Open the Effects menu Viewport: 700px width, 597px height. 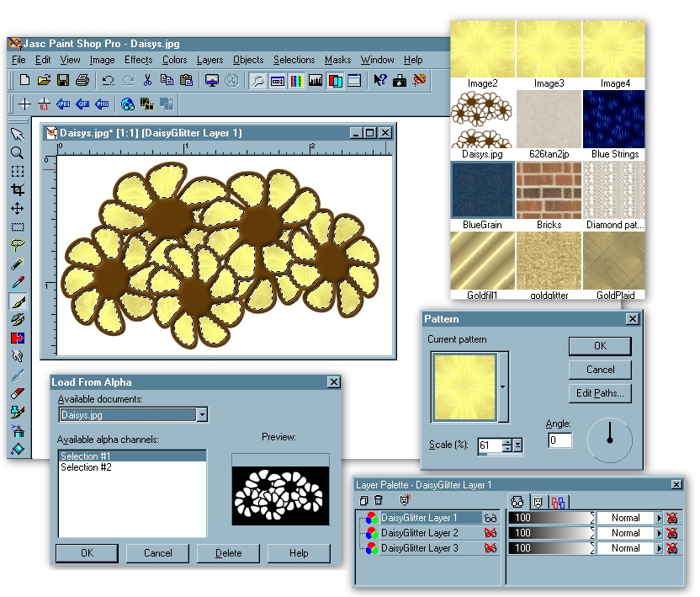tap(138, 60)
